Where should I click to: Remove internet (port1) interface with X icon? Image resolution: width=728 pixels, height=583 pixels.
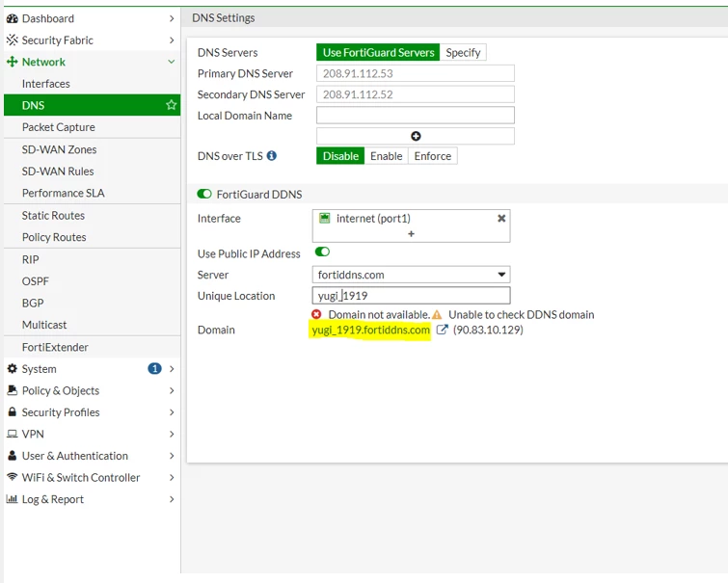tap(501, 218)
